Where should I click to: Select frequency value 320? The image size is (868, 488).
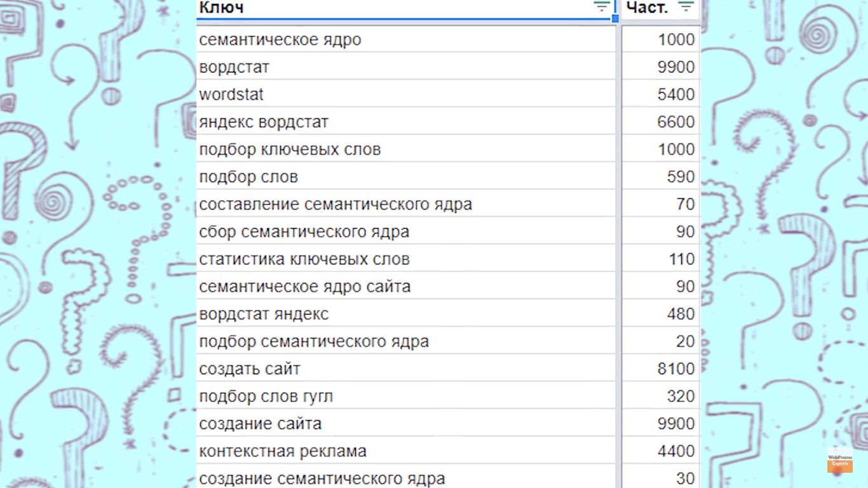(x=661, y=396)
